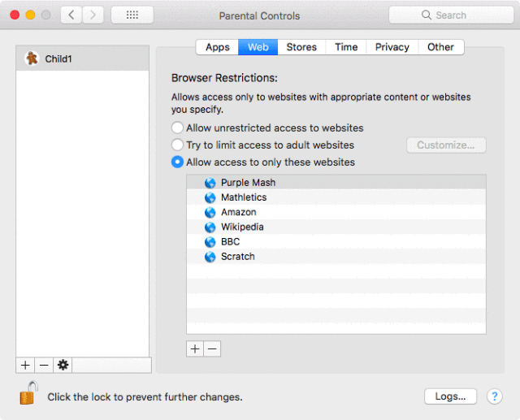Switch to the Apps tab
The image size is (520, 420).
point(217,47)
